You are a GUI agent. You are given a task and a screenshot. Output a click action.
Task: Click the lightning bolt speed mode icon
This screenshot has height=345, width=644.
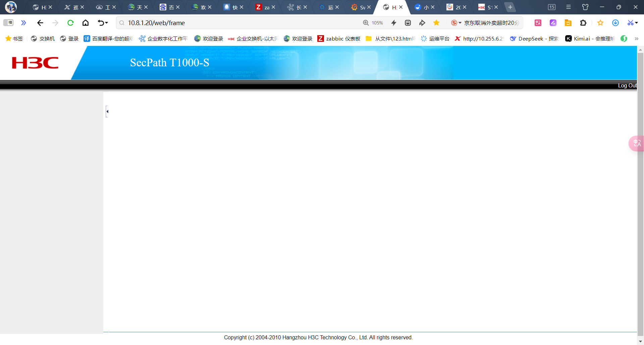(394, 23)
